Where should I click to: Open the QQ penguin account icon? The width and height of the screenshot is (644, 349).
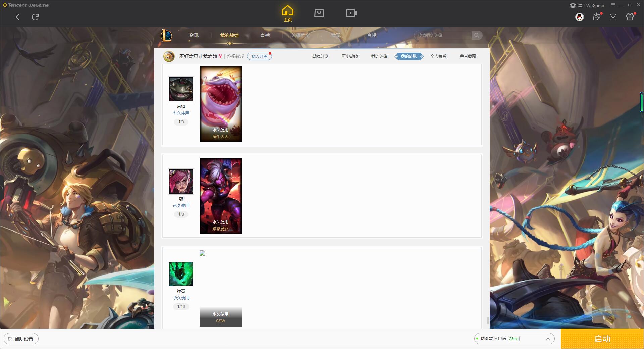580,17
